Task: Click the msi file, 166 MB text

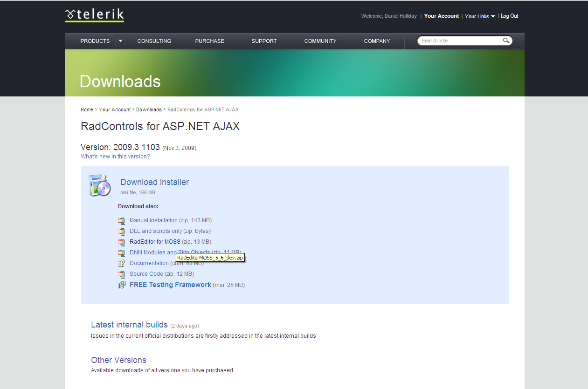Action: pos(138,192)
